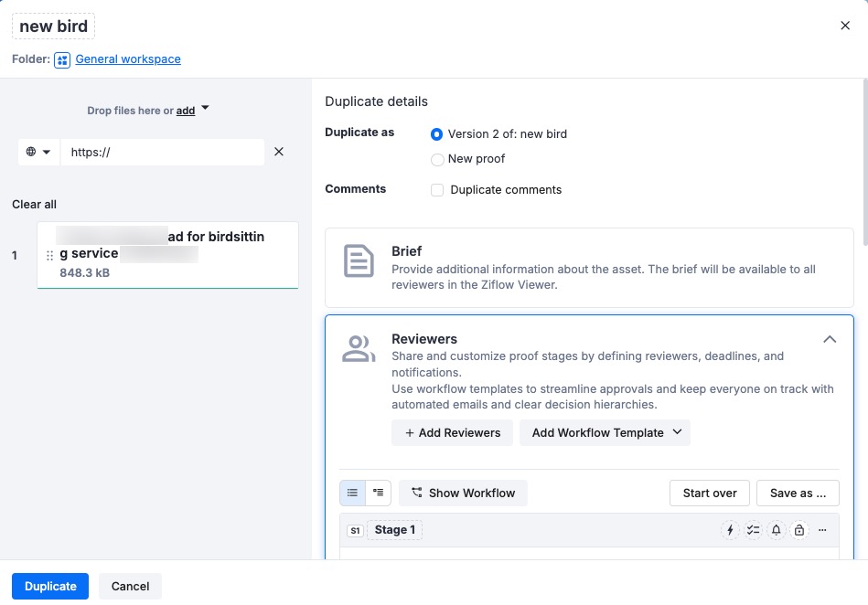Open the Stage 1 ellipsis options menu
The width and height of the screenshot is (868, 605).
tap(821, 529)
